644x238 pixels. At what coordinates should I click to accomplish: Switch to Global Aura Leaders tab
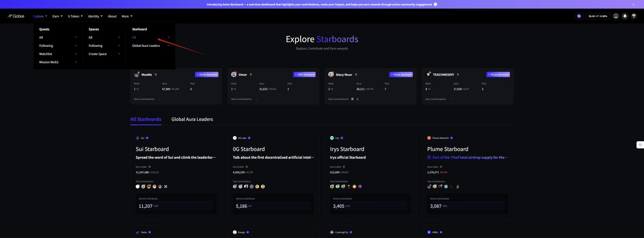[192, 119]
